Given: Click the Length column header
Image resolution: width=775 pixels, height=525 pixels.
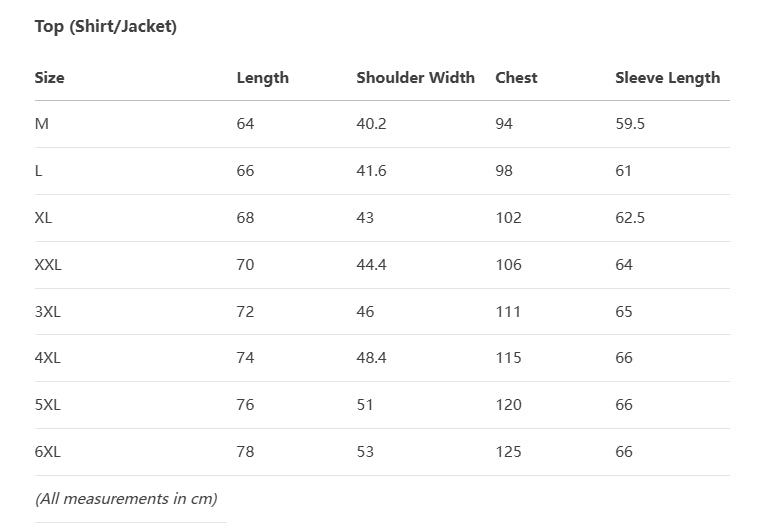Looking at the screenshot, I should pyautogui.click(x=262, y=78).
